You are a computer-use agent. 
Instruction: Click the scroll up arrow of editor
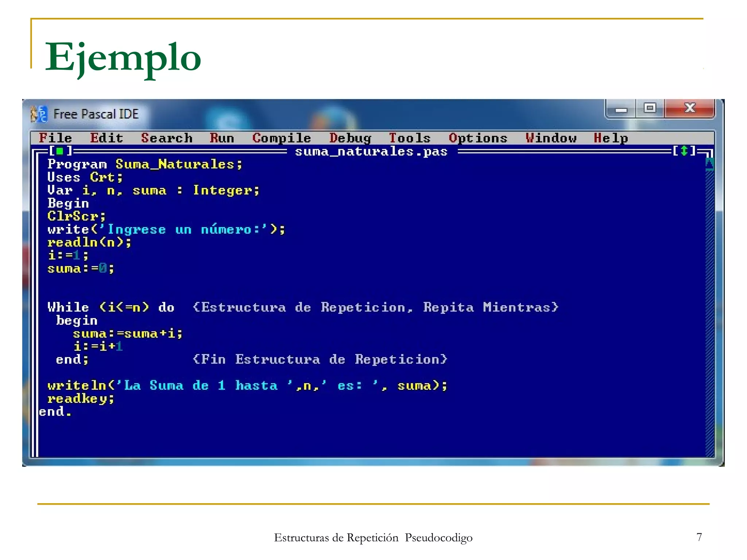pyautogui.click(x=709, y=164)
